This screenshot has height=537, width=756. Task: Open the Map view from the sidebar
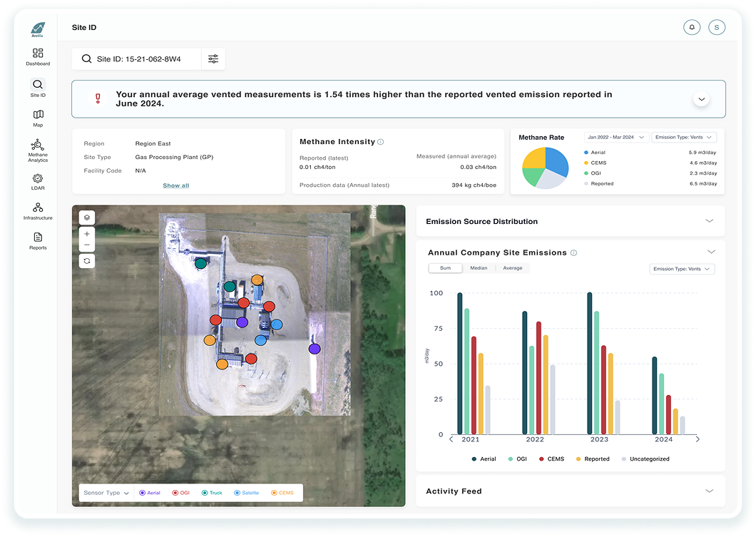coord(38,118)
